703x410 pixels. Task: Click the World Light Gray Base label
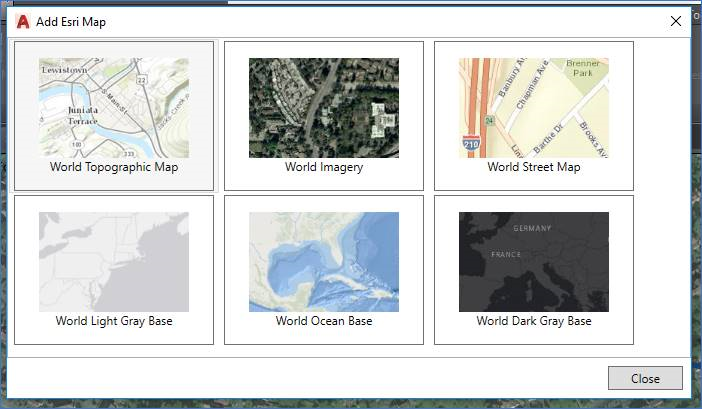click(114, 321)
